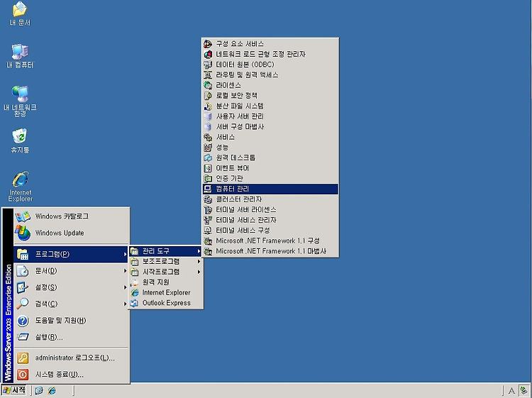Click the 설정(S) label
The width and height of the screenshot is (532, 398).
pos(46,287)
